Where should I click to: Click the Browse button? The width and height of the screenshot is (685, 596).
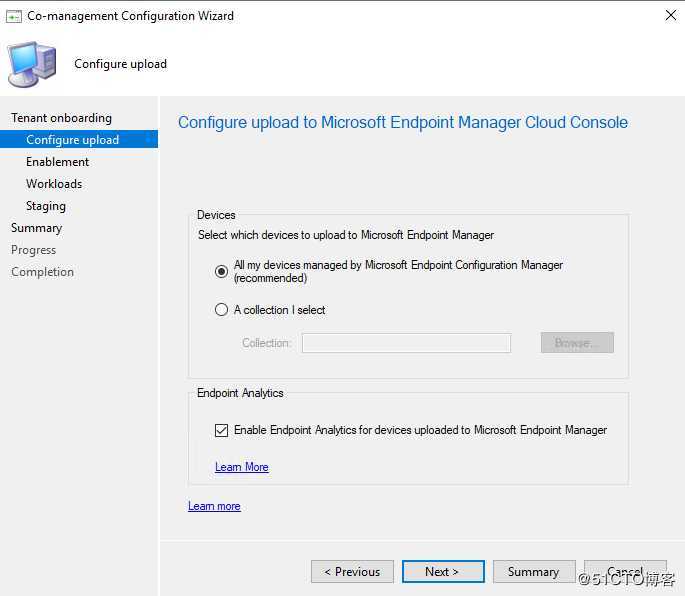click(577, 343)
